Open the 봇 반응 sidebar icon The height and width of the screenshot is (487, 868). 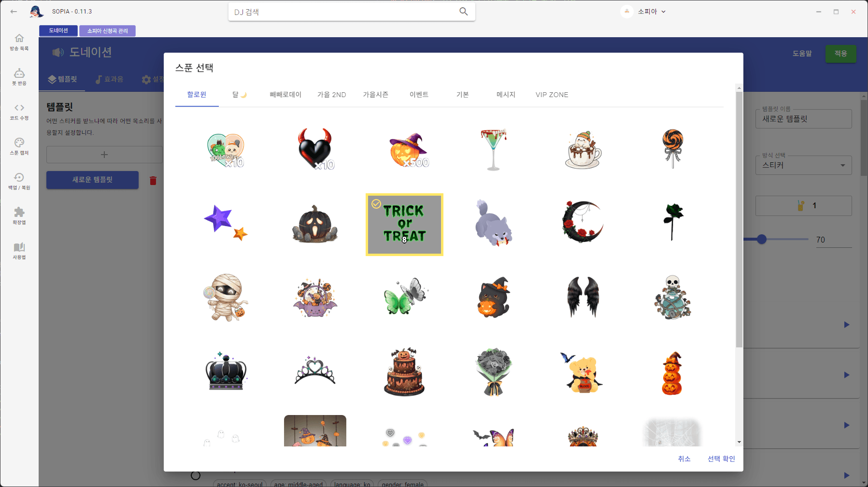point(19,73)
